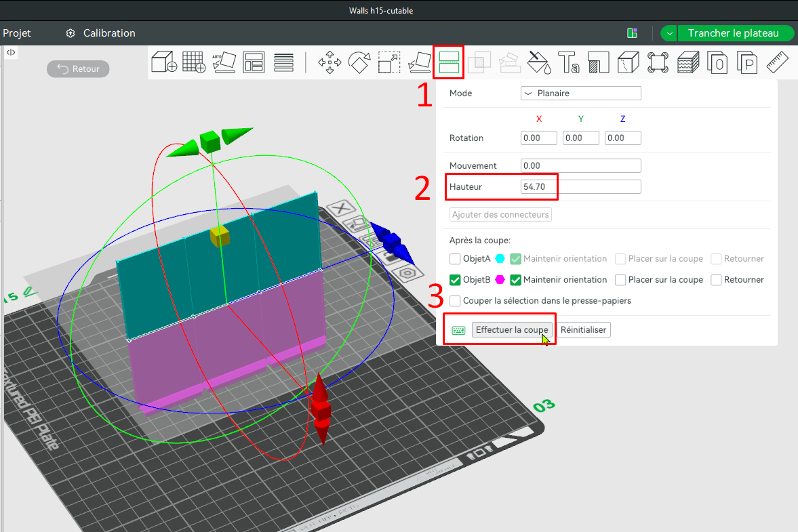Toggle the Cut tool in toolbar
The height and width of the screenshot is (532, 798).
point(449,62)
